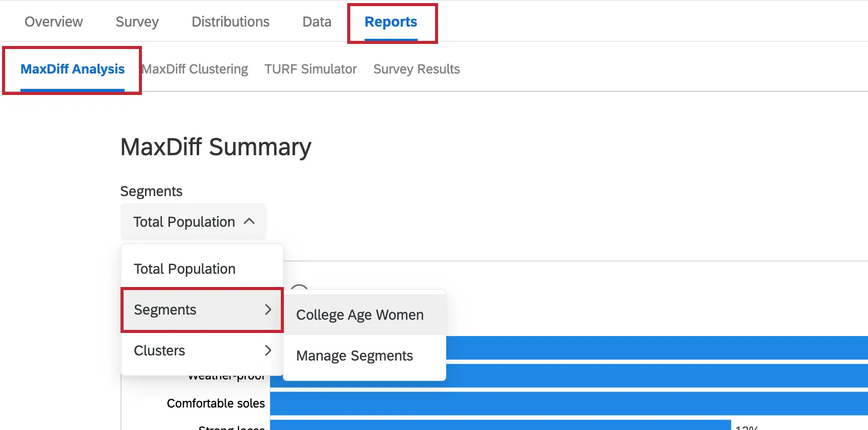Open the Overview tab
868x430 pixels.
[54, 22]
